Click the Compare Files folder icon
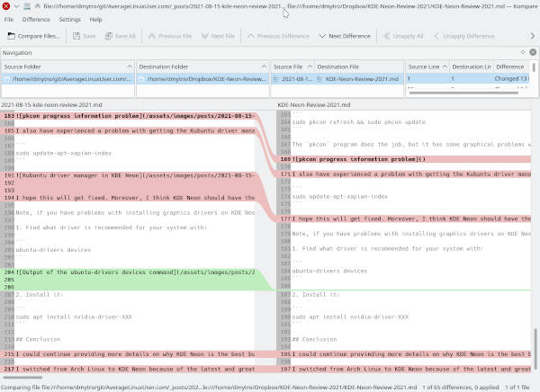This screenshot has width=540, height=392. 12,36
